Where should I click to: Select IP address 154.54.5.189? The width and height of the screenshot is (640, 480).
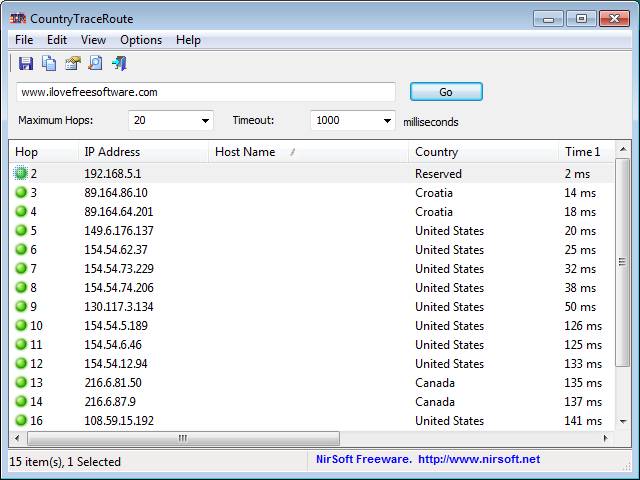pyautogui.click(x=116, y=325)
